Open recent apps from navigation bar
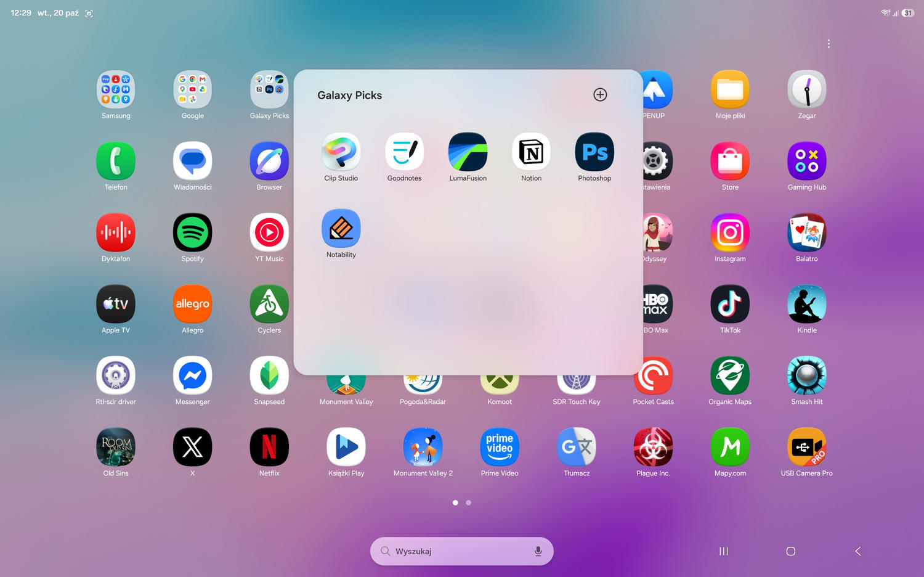The height and width of the screenshot is (577, 924). 724,551
